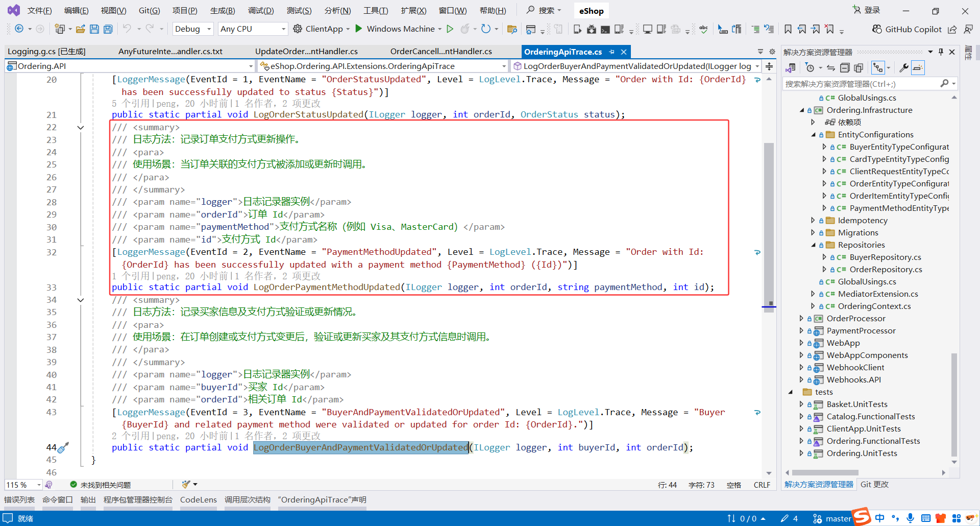980x526 pixels.
Task: Toggle word-wrap glyph on line 20
Action: [x=757, y=80]
